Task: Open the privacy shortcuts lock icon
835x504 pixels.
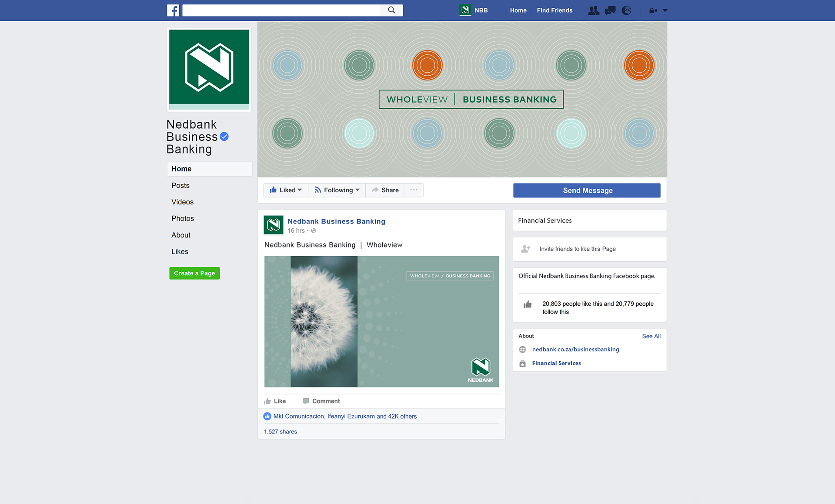Action: coord(653,10)
